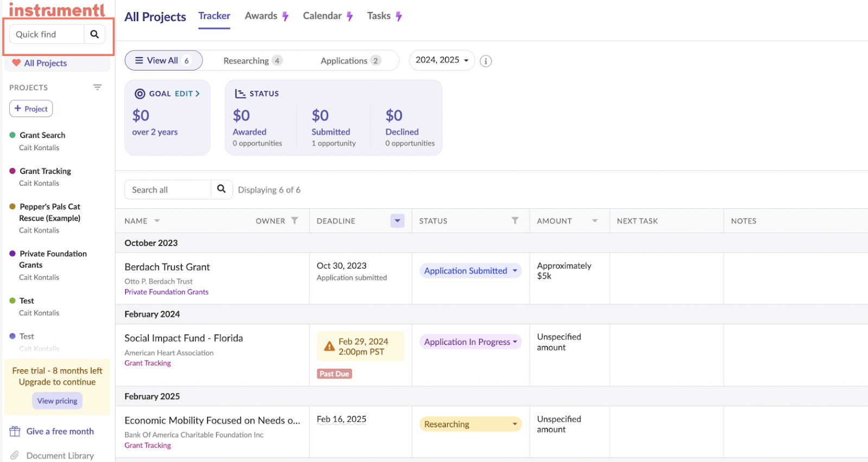Select the Grant Search project
Viewport: 868px width, 462px height.
pyautogui.click(x=42, y=135)
